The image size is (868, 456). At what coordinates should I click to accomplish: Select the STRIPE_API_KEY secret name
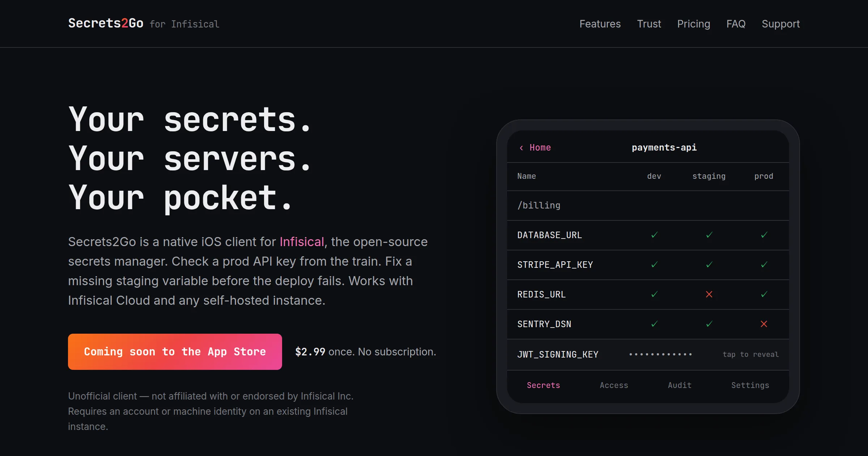(x=555, y=265)
